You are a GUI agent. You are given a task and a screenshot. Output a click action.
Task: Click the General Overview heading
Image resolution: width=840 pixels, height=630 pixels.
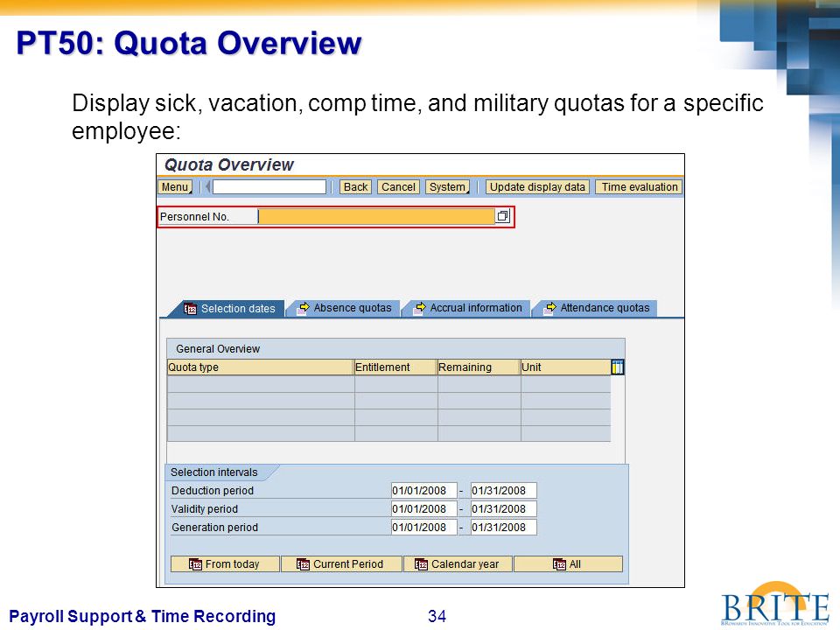218,349
